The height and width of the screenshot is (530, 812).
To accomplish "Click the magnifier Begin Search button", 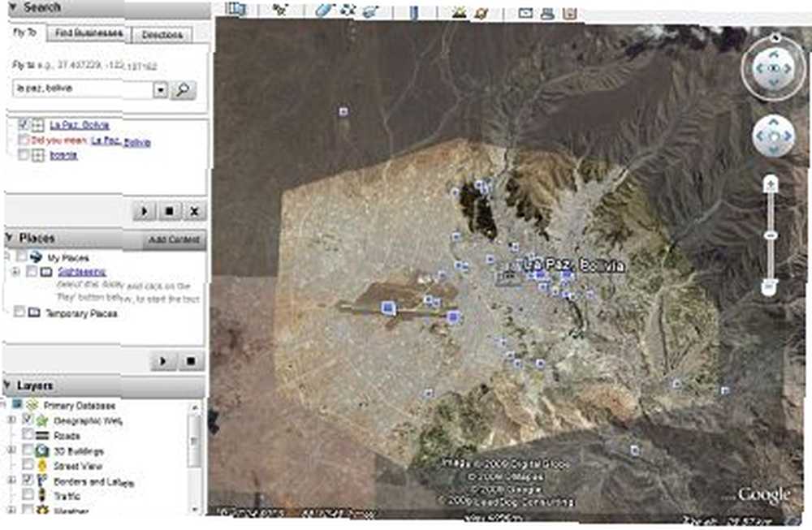I will pos(183,90).
